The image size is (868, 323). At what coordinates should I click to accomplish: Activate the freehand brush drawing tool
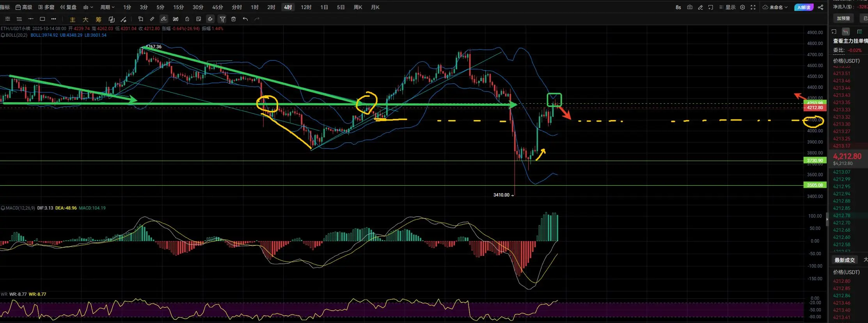[164, 19]
